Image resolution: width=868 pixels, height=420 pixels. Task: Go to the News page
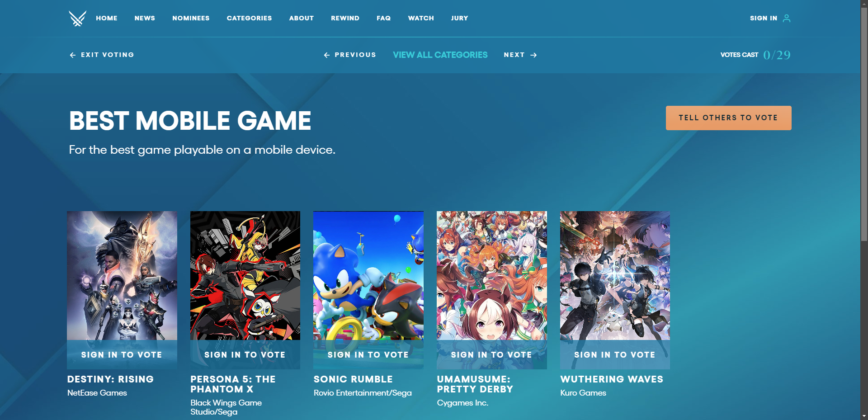(145, 18)
